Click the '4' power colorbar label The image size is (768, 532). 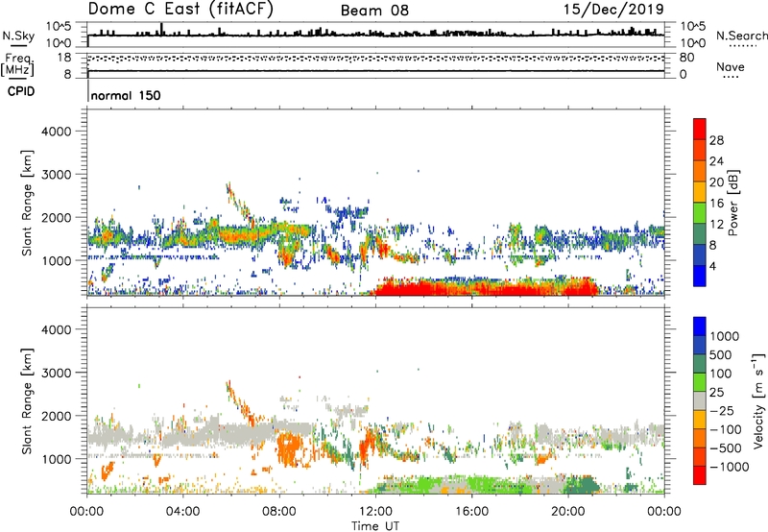click(713, 267)
